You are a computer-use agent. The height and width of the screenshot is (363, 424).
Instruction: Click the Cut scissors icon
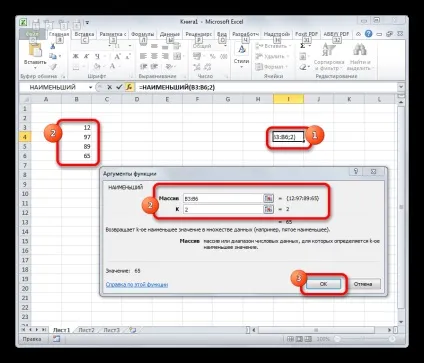tap(53, 46)
